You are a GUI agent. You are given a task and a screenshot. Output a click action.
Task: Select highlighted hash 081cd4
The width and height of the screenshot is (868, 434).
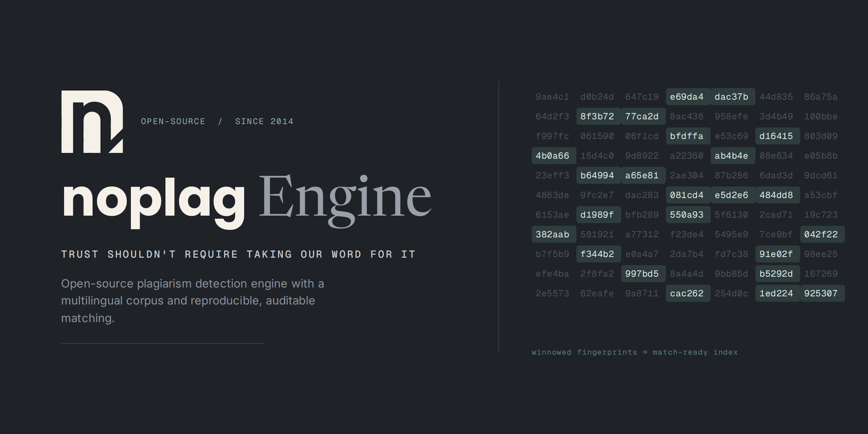pyautogui.click(x=688, y=195)
